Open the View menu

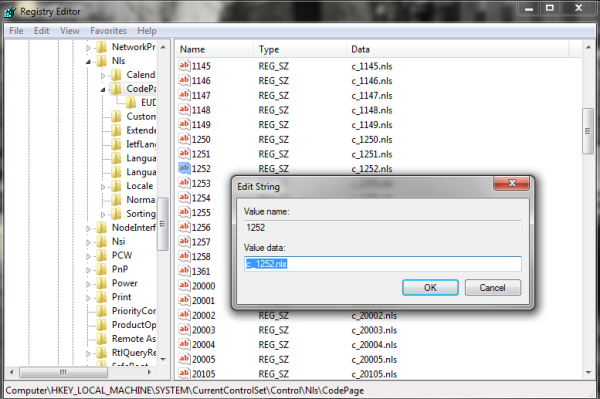[70, 31]
